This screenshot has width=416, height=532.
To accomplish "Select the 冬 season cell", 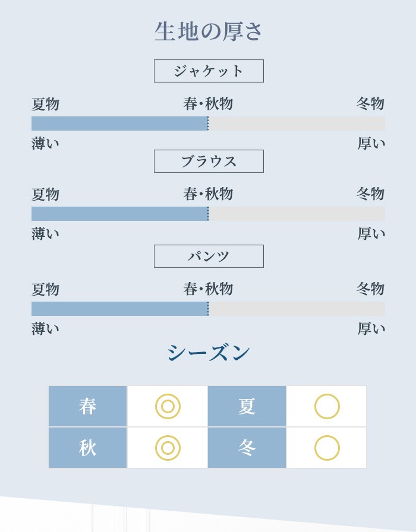I will (247, 448).
